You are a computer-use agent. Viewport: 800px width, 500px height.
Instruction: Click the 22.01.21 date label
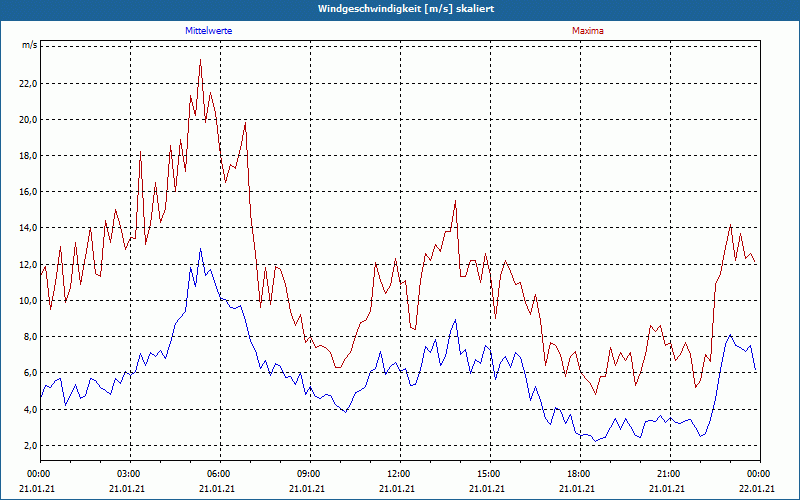(758, 488)
